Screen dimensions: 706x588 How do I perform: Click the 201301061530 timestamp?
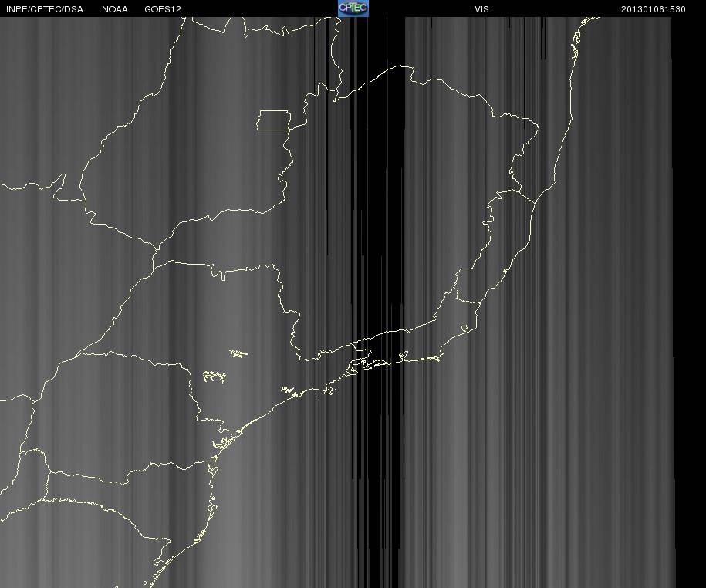[654, 9]
